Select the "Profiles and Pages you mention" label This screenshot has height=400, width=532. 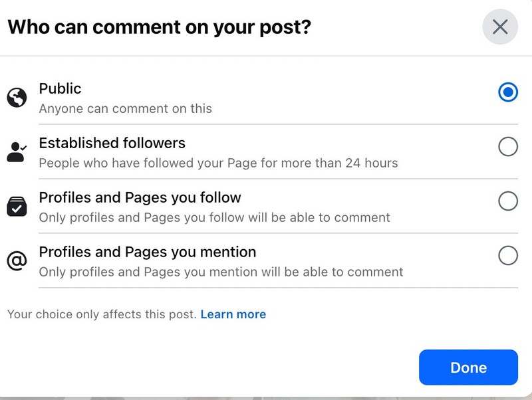148,252
